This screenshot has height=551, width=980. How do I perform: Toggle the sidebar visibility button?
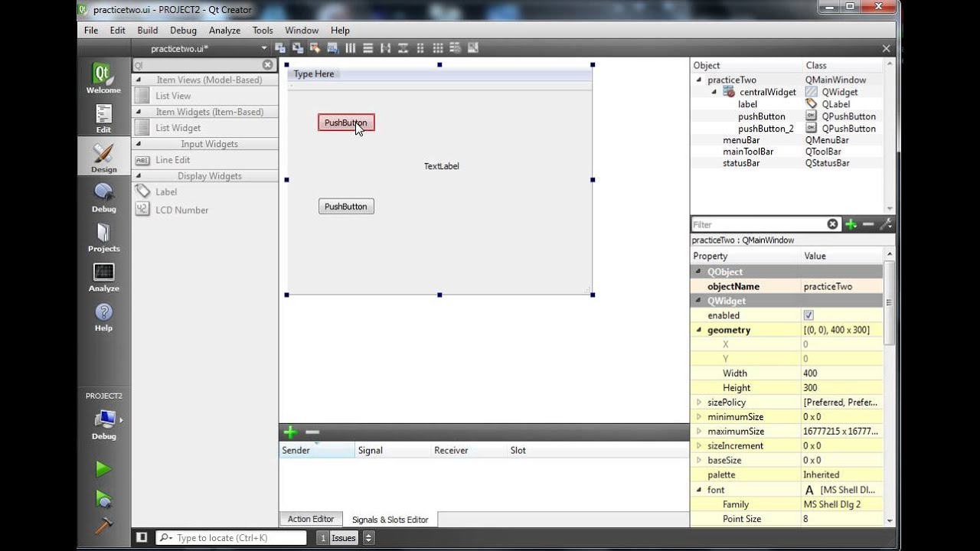pos(142,538)
